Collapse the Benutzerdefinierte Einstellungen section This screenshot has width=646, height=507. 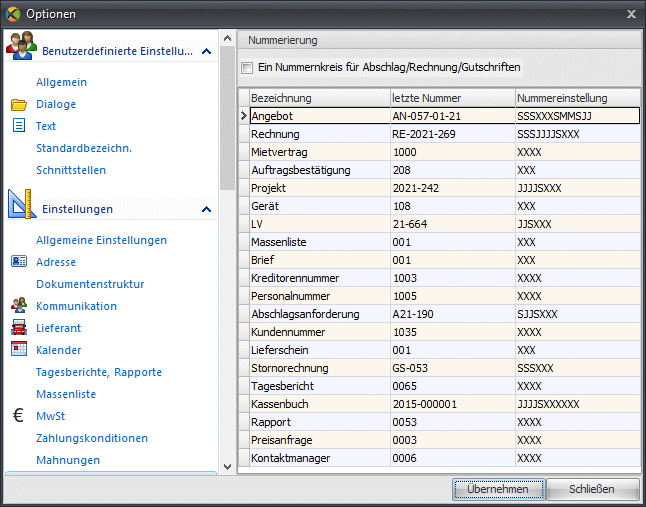(206, 51)
